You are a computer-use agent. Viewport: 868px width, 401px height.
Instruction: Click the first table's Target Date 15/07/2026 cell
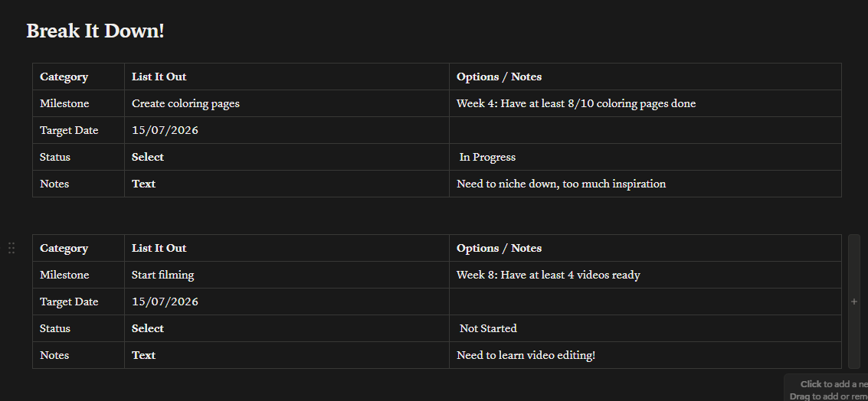click(287, 131)
